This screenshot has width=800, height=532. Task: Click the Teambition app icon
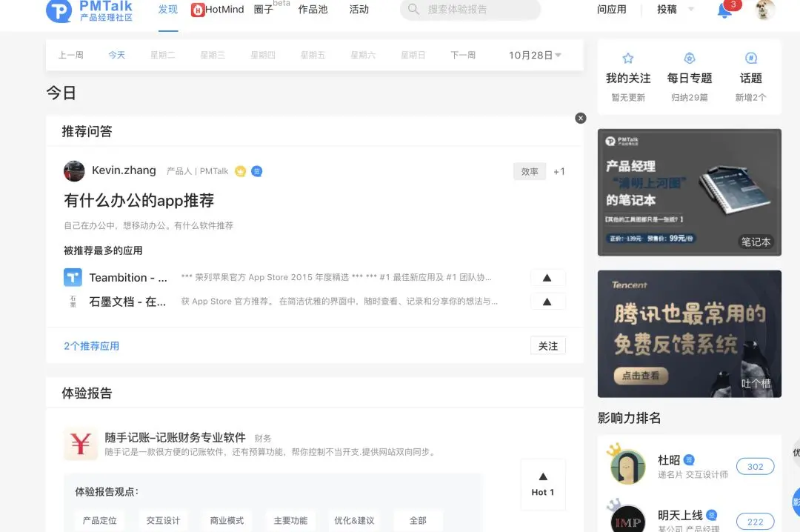click(73, 277)
